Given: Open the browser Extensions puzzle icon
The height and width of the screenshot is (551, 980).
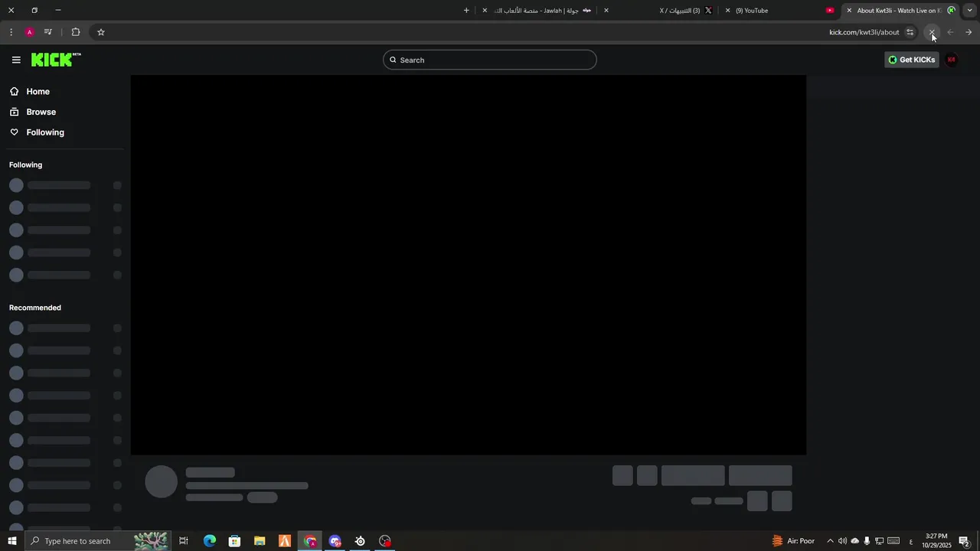Looking at the screenshot, I should coord(76,32).
